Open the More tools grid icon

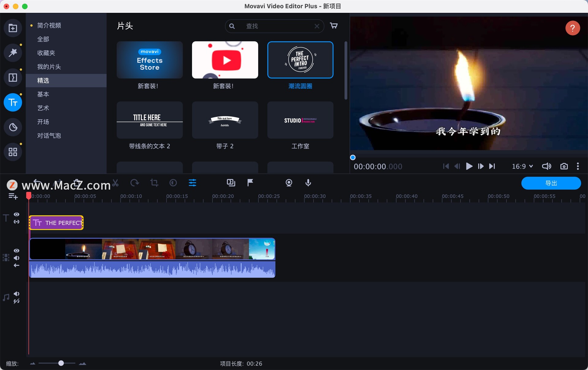[13, 152]
